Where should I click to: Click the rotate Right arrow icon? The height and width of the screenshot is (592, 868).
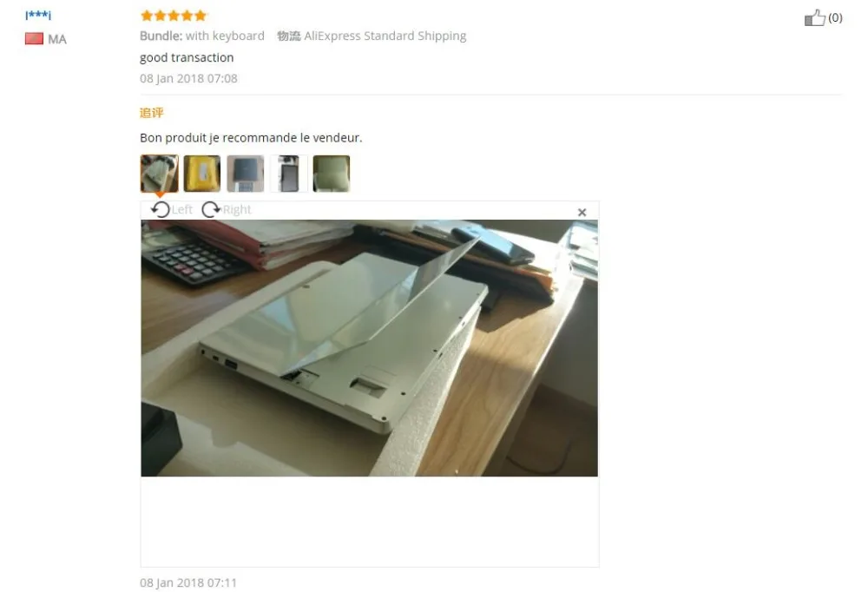(x=211, y=209)
